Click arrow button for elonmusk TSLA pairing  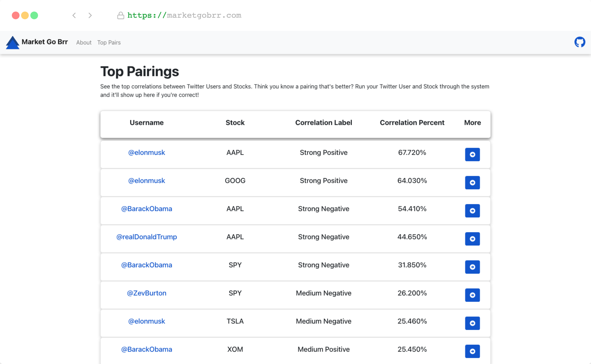(472, 323)
